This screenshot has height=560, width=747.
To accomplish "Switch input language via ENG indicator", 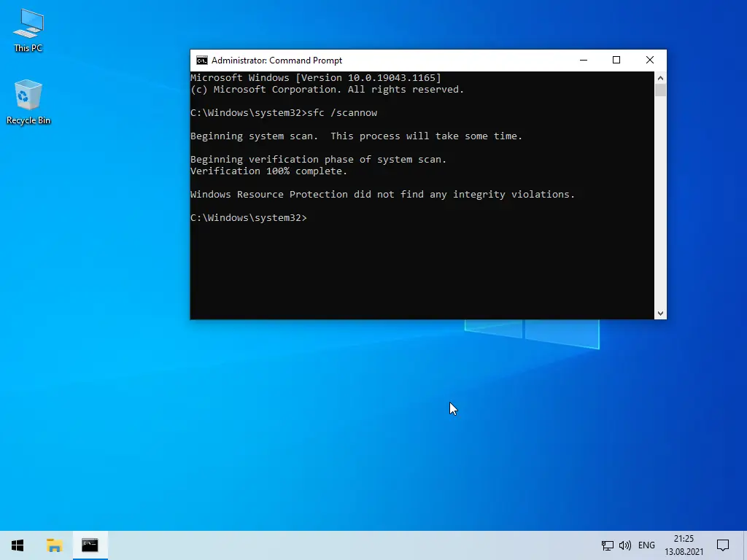I will pyautogui.click(x=646, y=545).
